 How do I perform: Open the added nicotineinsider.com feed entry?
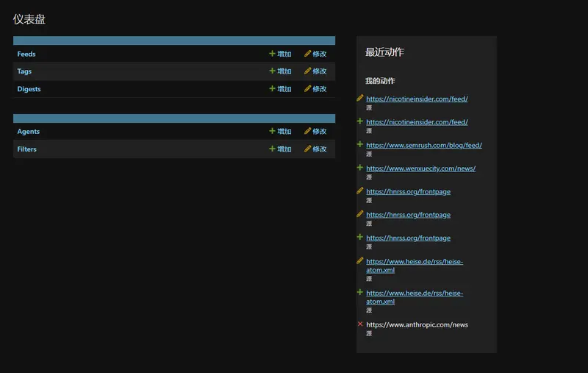tap(417, 122)
